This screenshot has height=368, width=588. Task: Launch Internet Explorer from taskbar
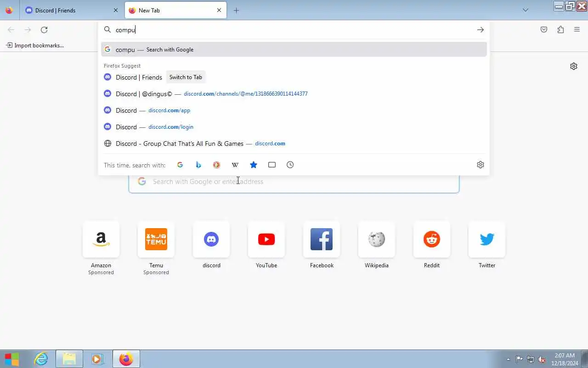click(41, 359)
